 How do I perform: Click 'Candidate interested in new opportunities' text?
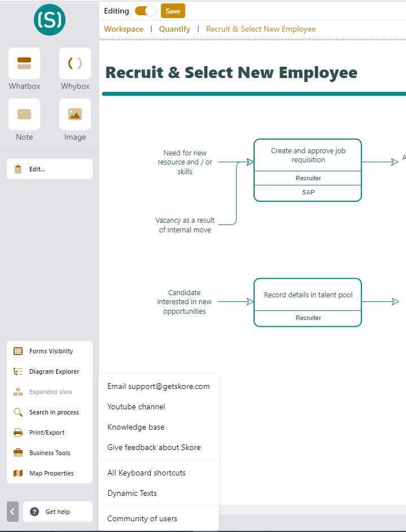point(184,302)
